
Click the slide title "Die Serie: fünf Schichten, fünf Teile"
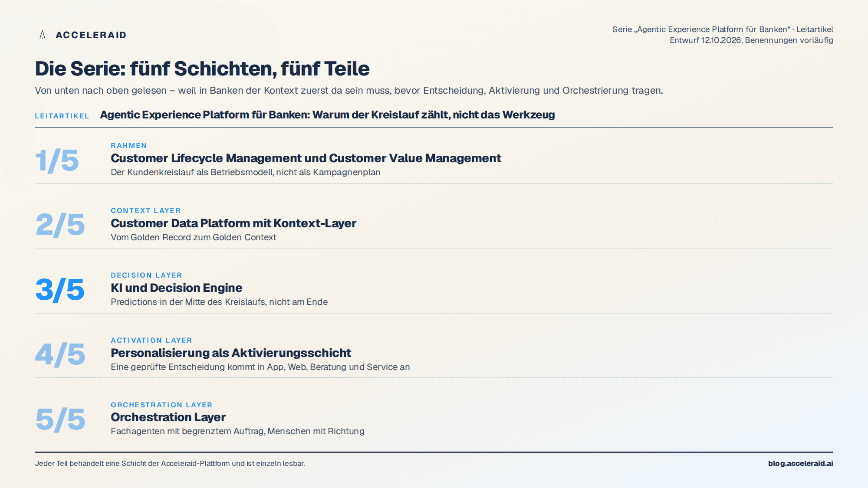coord(202,69)
